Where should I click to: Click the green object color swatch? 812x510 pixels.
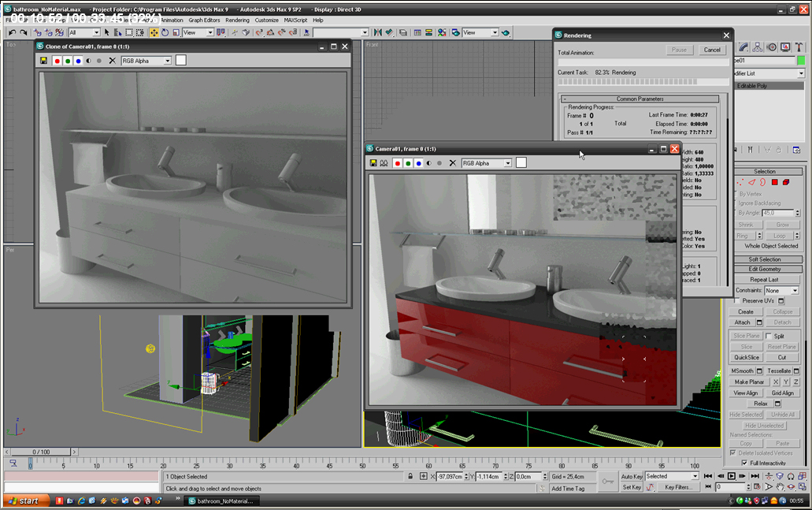coord(801,61)
